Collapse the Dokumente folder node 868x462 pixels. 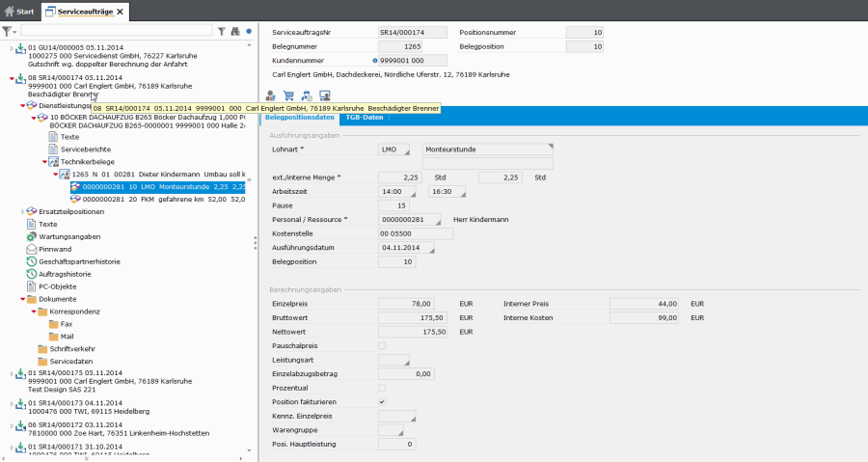(22, 299)
